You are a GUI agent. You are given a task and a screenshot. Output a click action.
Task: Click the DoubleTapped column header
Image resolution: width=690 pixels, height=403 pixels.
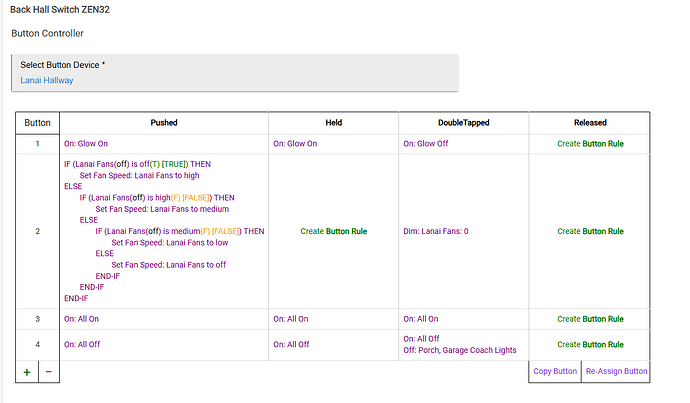[x=463, y=122]
